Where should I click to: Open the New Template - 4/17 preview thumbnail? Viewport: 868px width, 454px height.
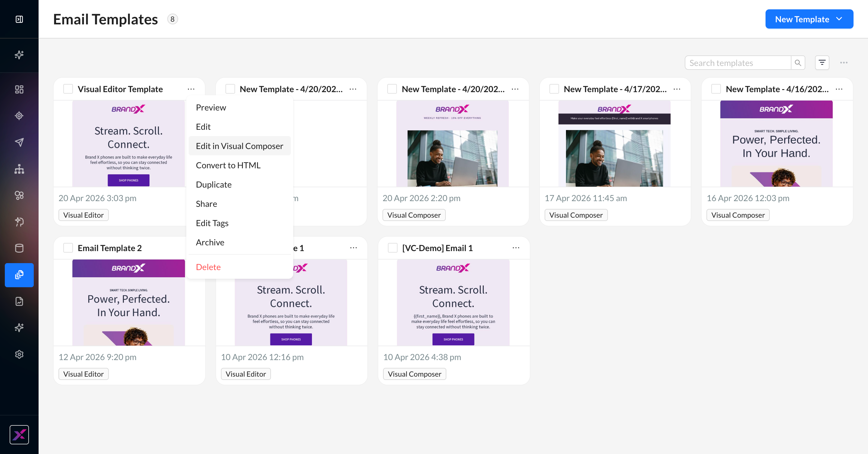[614, 144]
